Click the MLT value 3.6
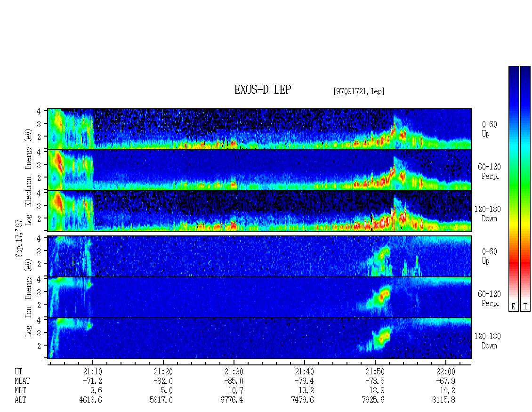 point(97,391)
